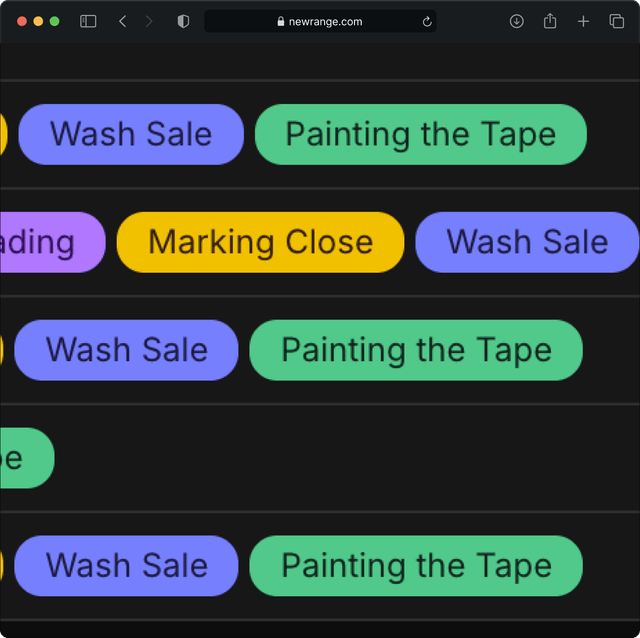Select the yellow Marking Close tag
The height and width of the screenshot is (638, 640).
click(x=260, y=242)
